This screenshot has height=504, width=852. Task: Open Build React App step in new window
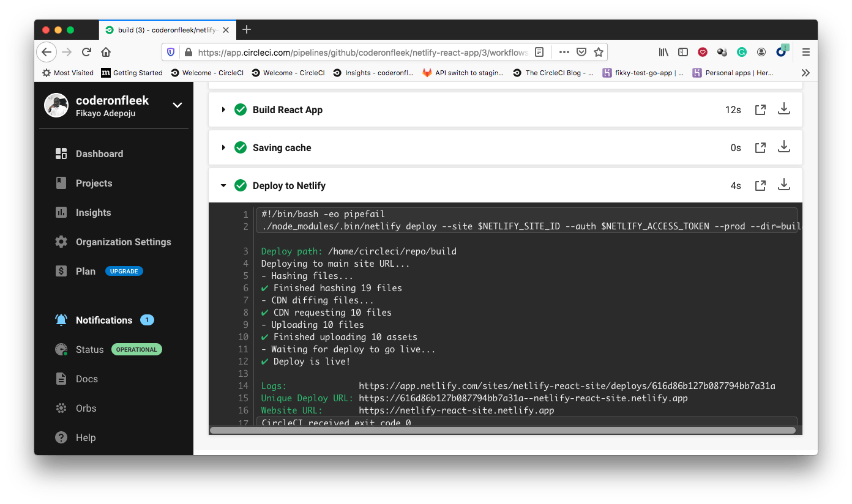coord(760,109)
